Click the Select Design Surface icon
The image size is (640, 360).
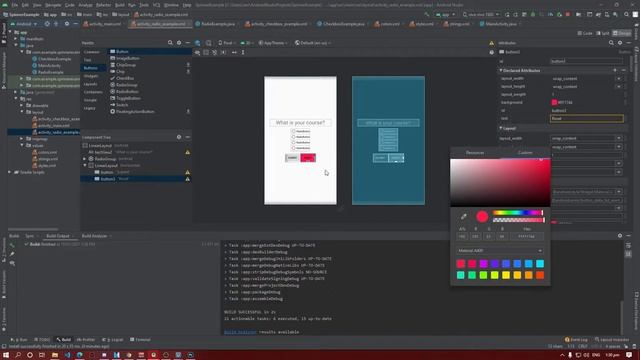pyautogui.click(x=198, y=43)
